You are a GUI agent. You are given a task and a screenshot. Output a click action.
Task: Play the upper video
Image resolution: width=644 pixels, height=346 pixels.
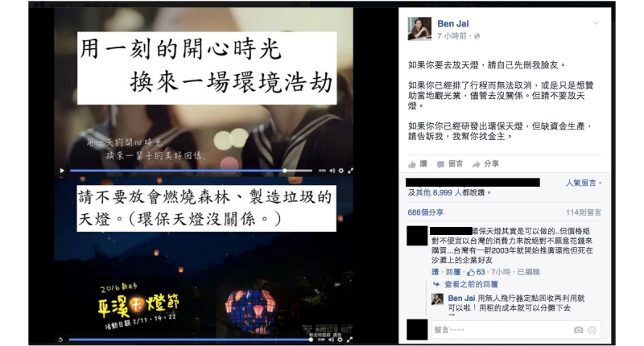coord(62,171)
